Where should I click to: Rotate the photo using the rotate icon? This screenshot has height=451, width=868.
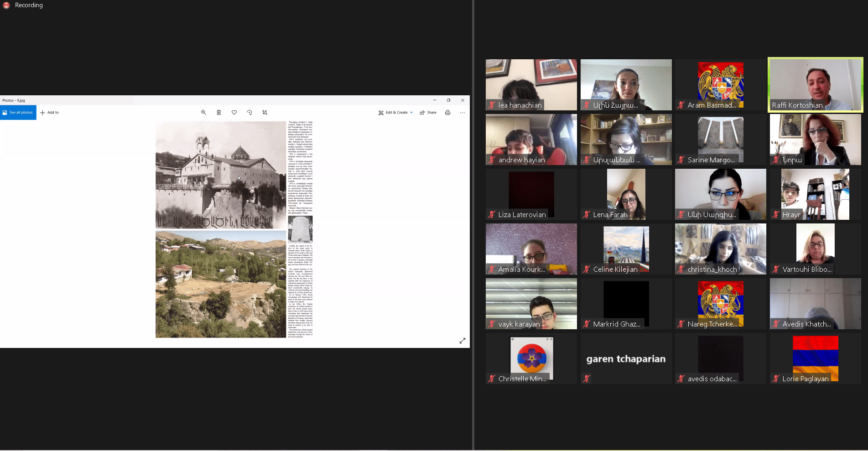click(249, 113)
